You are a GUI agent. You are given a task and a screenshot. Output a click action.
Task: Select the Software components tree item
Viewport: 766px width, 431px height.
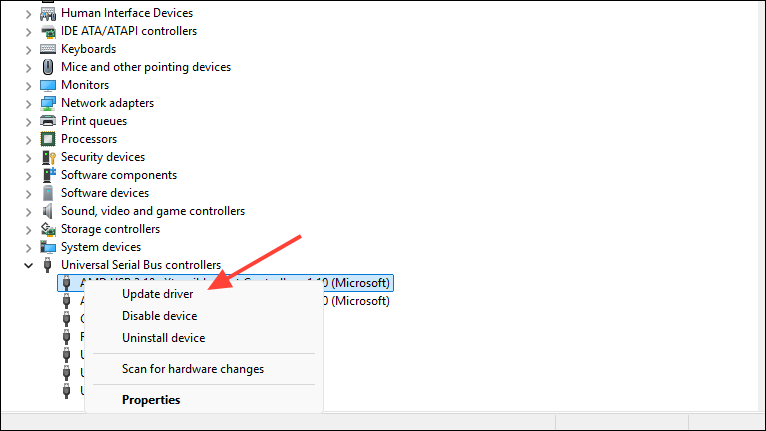point(118,175)
